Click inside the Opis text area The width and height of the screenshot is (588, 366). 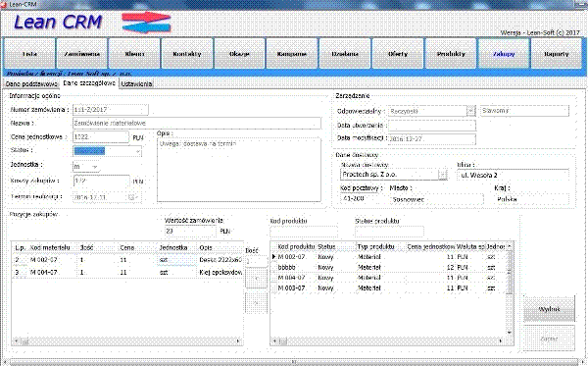pyautogui.click(x=239, y=170)
